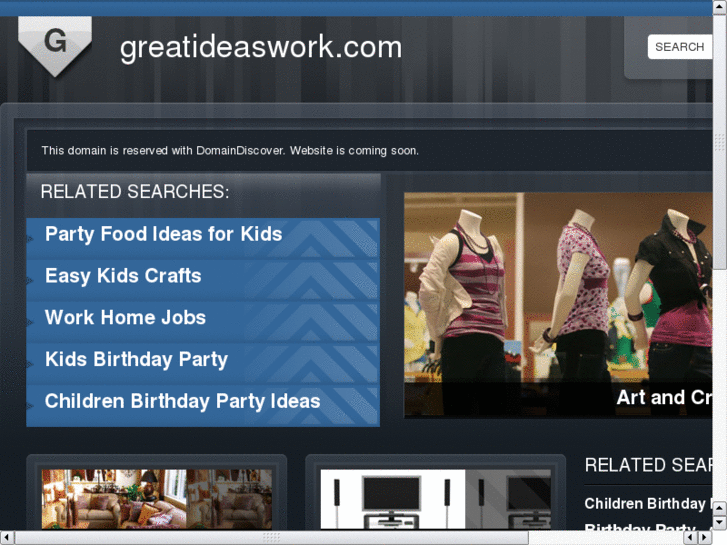Image resolution: width=727 pixels, height=545 pixels.
Task: Click the horizontal scrollbar right arrow
Action: tap(705, 538)
